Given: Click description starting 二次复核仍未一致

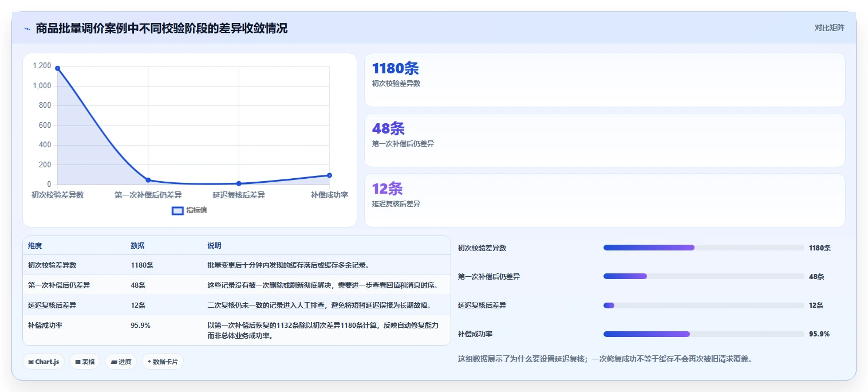Looking at the screenshot, I should [319, 305].
